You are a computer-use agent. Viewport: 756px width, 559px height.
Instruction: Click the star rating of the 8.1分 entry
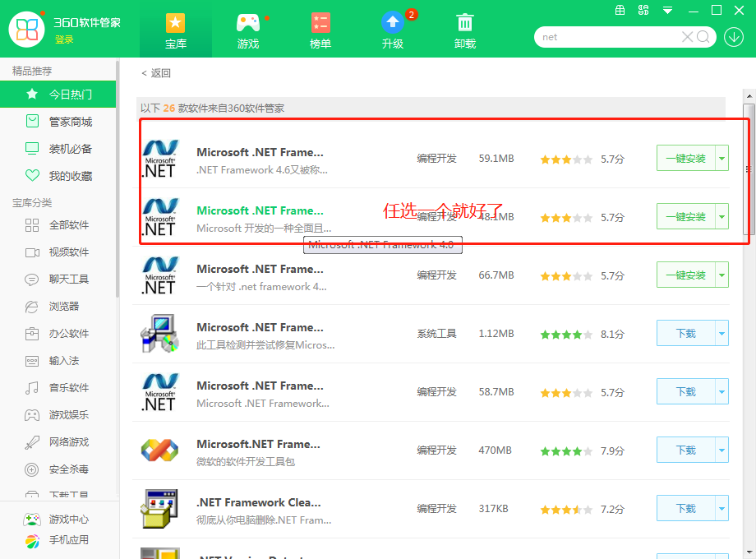[x=566, y=335]
